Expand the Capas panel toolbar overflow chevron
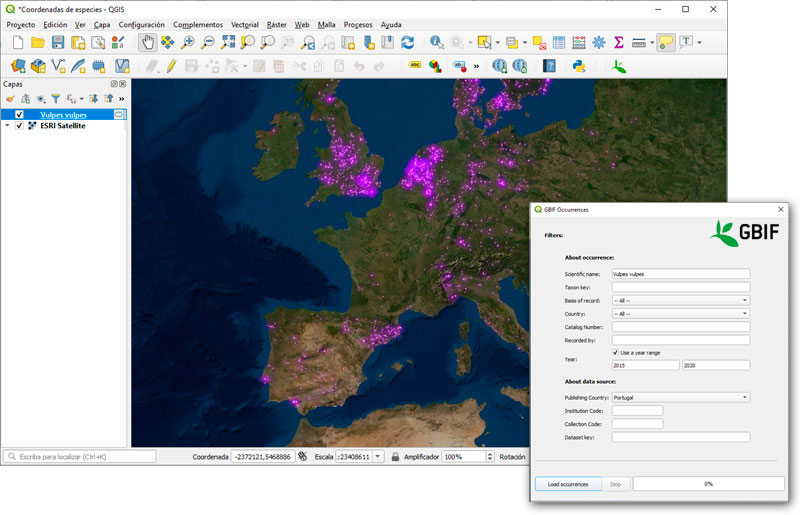 coord(121,99)
